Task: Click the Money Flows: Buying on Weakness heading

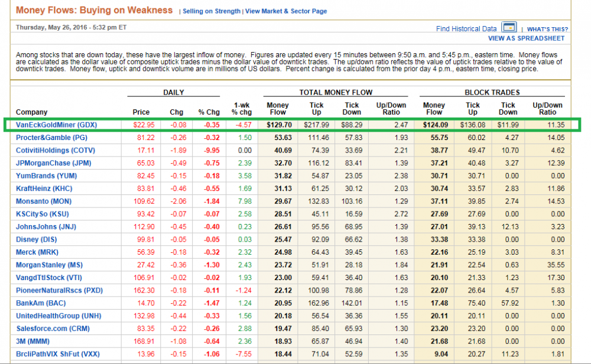Action: (94, 10)
